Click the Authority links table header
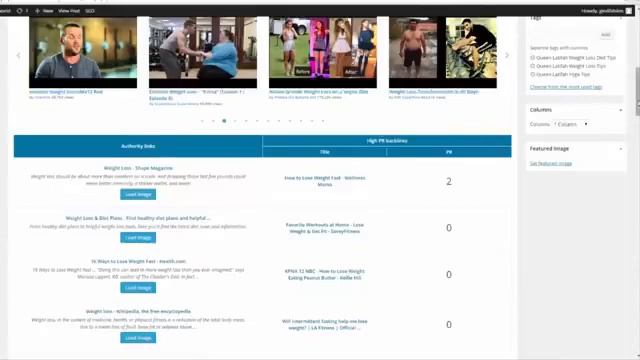Viewport: 640px width, 360px height. tap(138, 146)
